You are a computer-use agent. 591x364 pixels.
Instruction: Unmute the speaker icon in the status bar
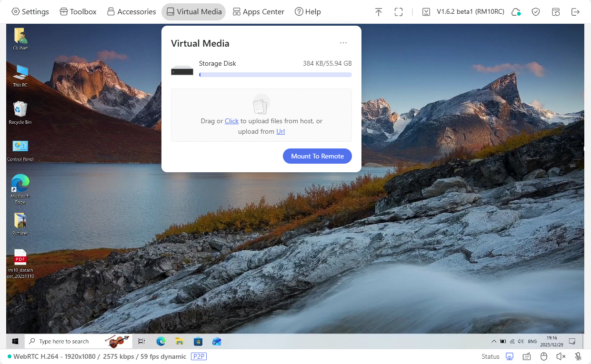(561, 356)
